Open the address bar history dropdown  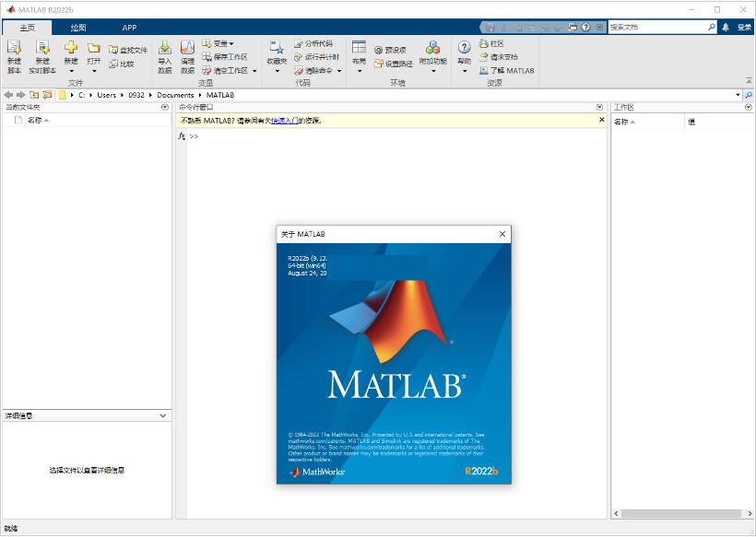pos(738,95)
